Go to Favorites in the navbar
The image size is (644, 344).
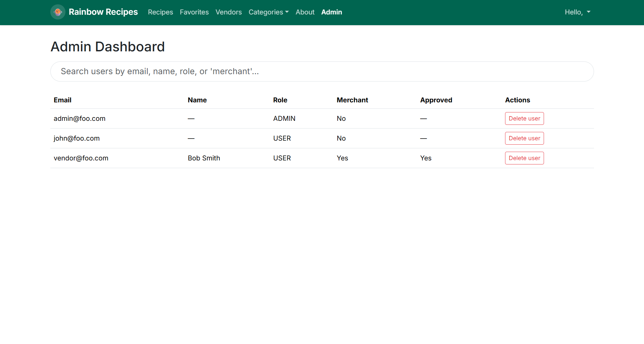pyautogui.click(x=194, y=12)
